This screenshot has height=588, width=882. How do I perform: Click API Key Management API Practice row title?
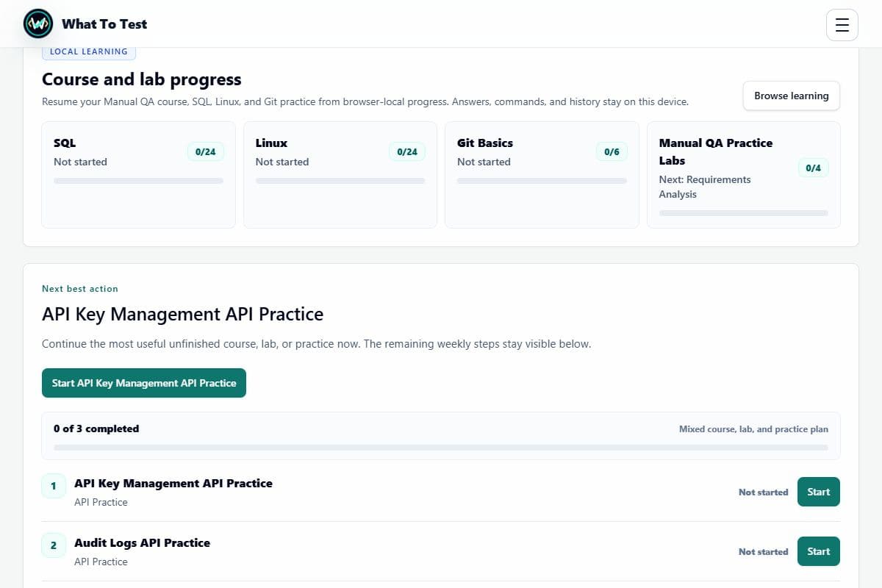click(x=173, y=484)
